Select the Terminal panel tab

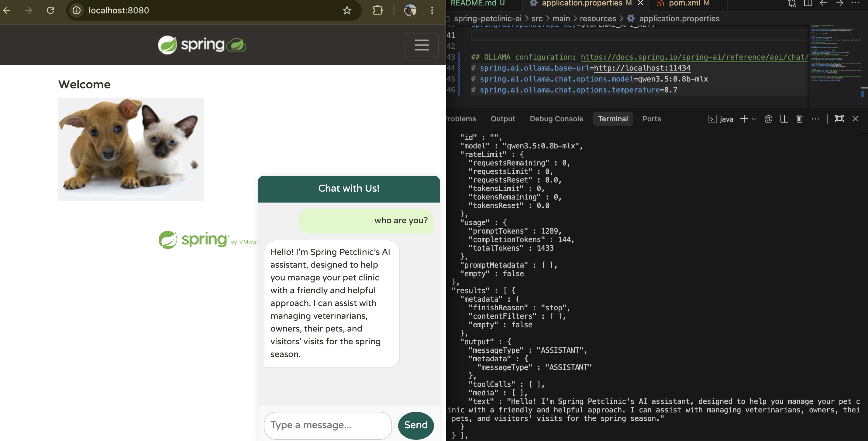[x=613, y=119]
